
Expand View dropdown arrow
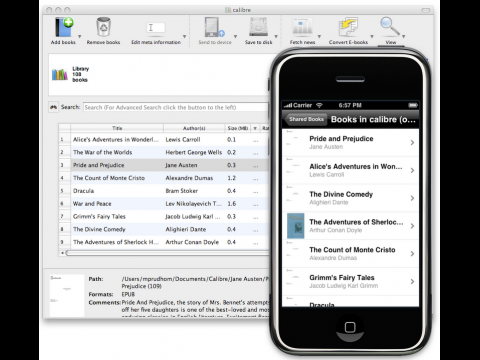[403, 36]
